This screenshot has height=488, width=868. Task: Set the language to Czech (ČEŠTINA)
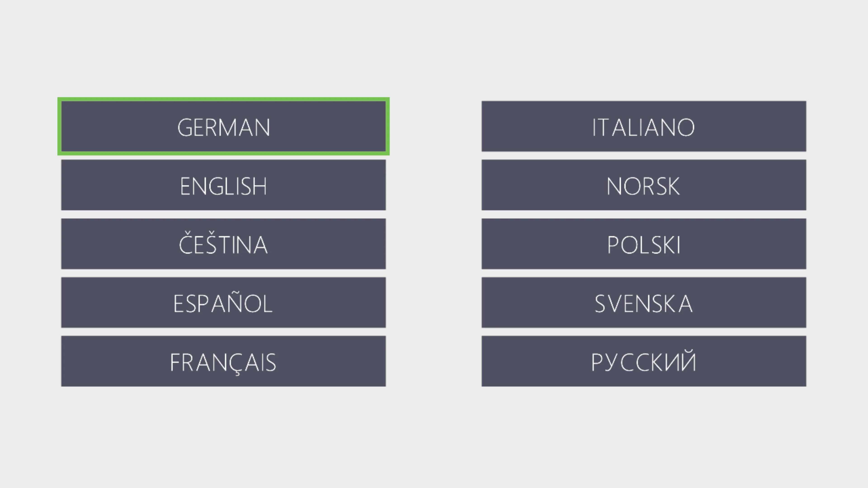[223, 244]
